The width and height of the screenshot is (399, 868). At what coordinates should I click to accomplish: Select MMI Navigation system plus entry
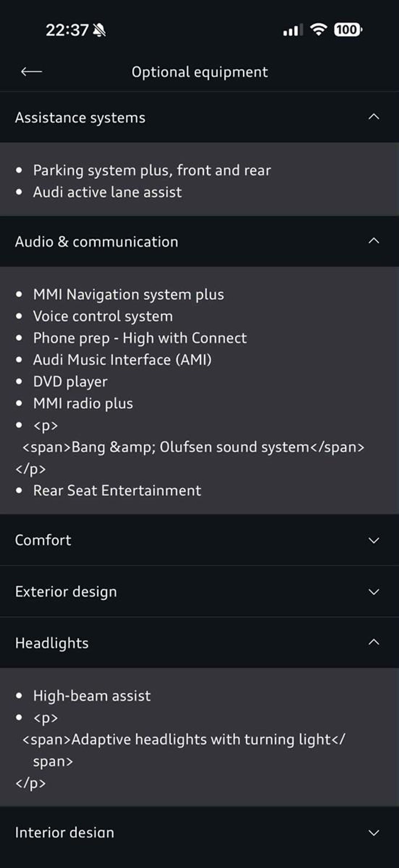128,295
